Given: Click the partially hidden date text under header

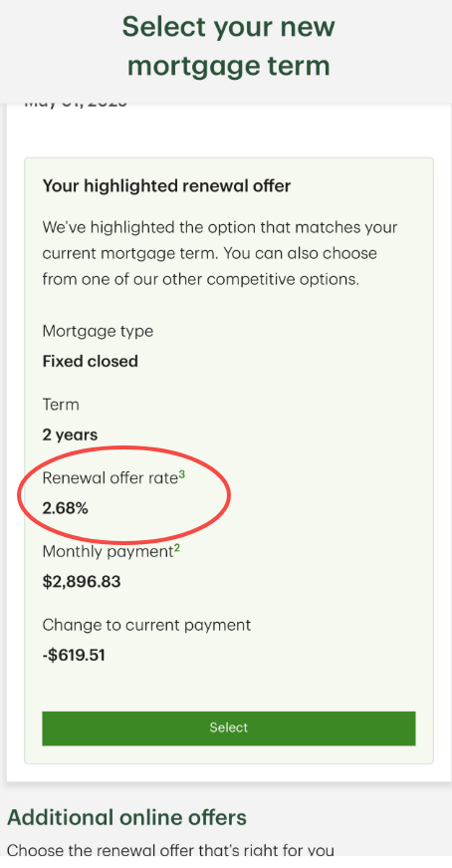Looking at the screenshot, I should (76, 104).
